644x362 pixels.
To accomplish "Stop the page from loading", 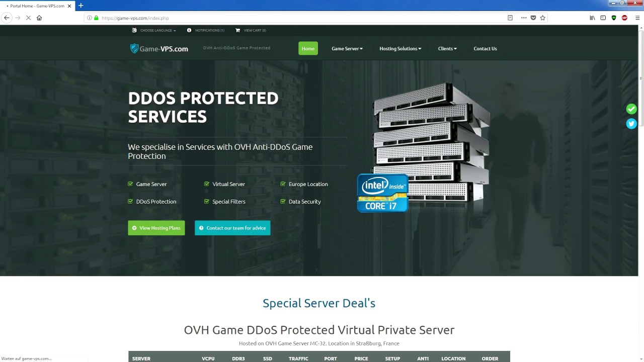I will 28,18.
